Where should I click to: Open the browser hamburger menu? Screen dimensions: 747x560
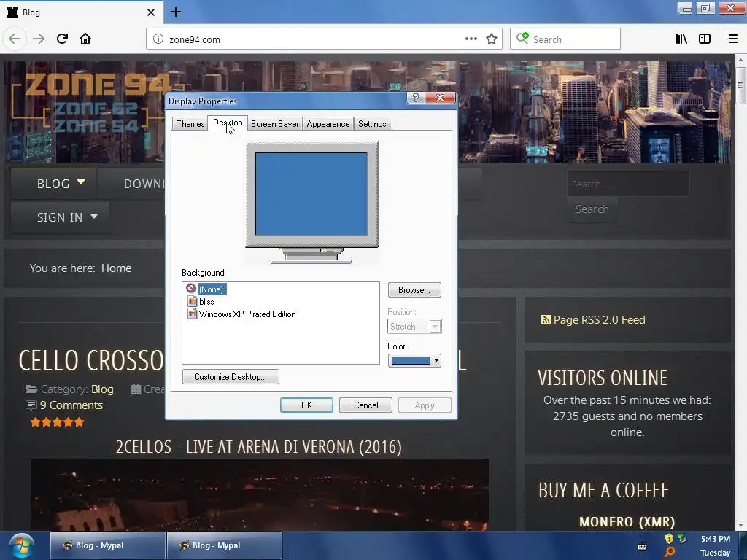point(732,39)
